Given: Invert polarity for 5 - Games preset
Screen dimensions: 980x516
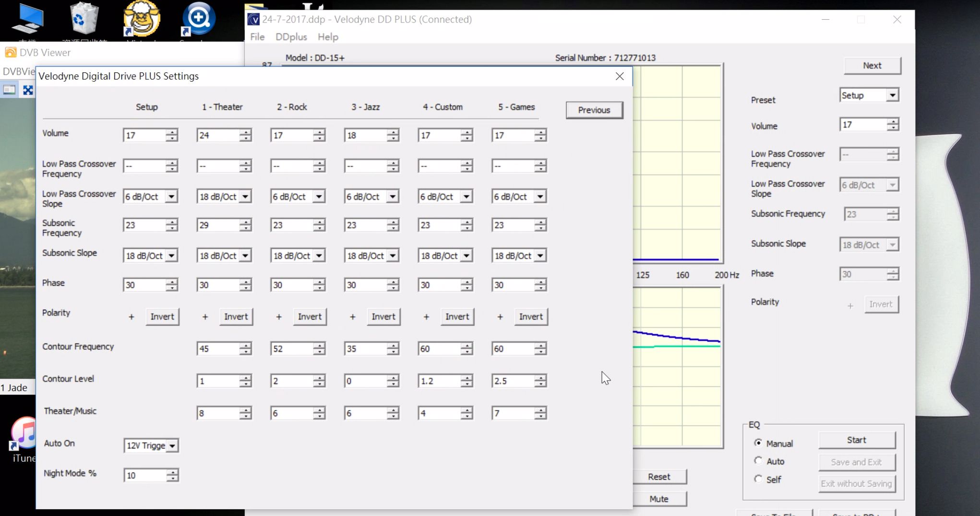Looking at the screenshot, I should (531, 317).
